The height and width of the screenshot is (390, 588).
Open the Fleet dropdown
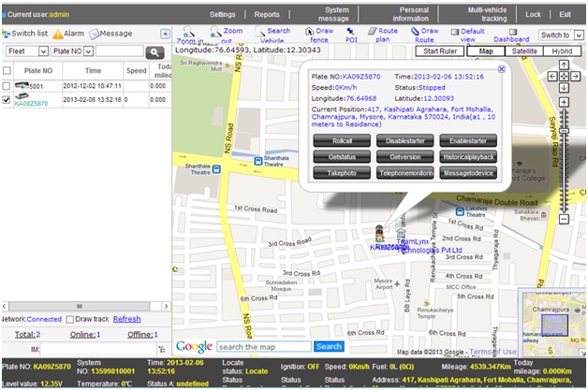pos(27,51)
